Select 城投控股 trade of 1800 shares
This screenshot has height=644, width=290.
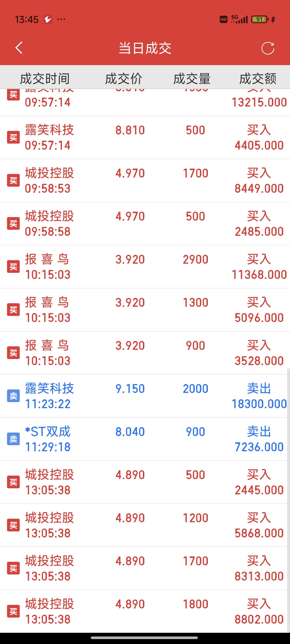tap(145, 611)
